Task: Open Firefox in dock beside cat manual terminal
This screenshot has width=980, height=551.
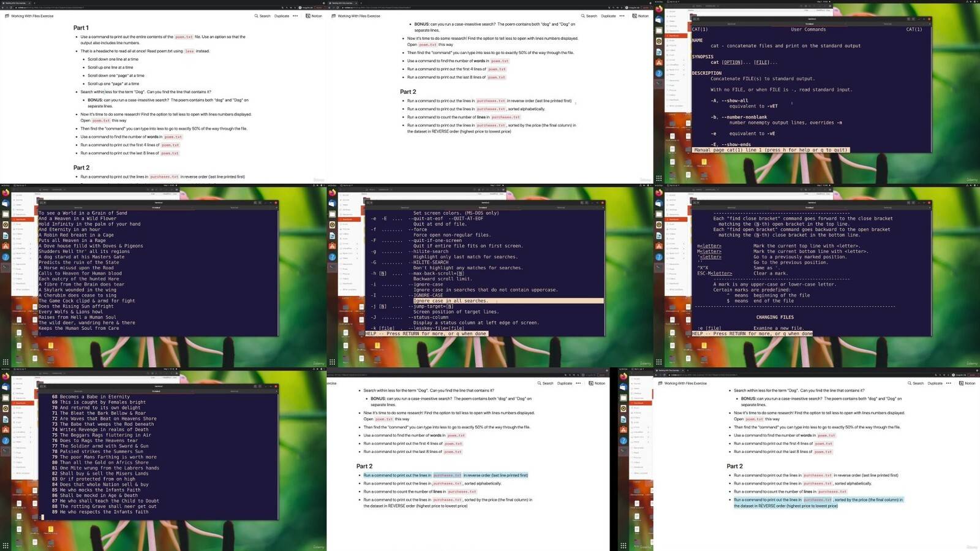Action: pos(659,10)
